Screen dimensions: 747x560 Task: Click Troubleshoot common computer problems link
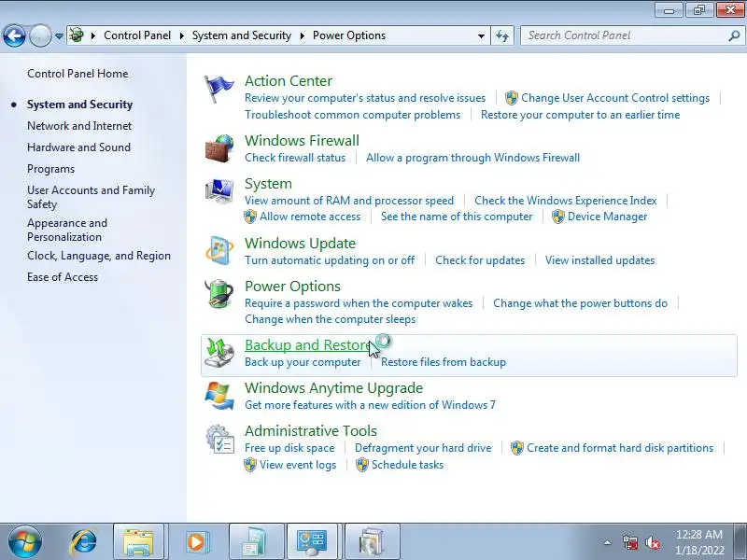(x=353, y=115)
